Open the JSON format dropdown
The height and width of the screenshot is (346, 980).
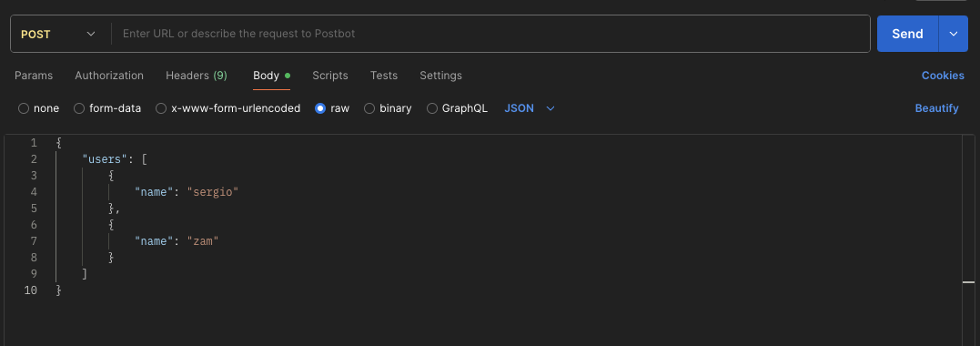click(530, 108)
